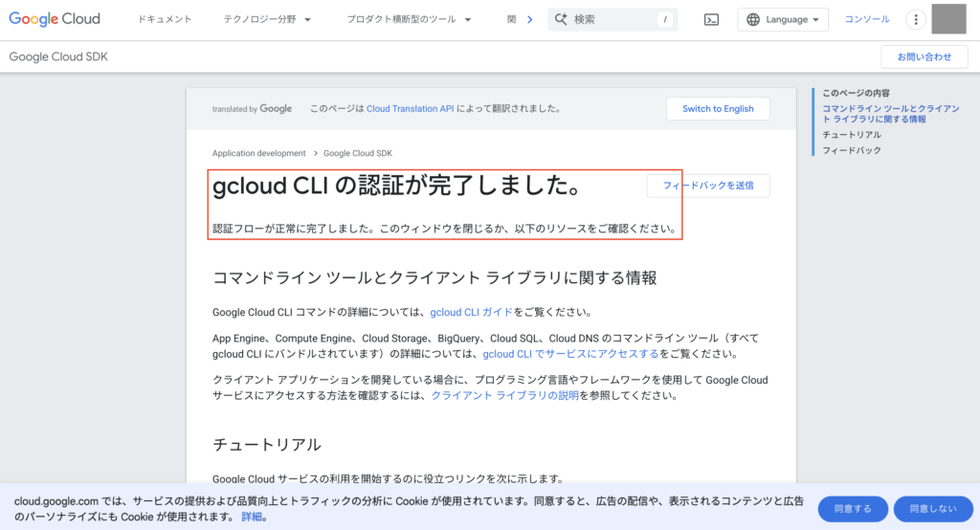The height and width of the screenshot is (530, 980).
Task: Open Cloud Shell terminal icon
Action: [711, 19]
